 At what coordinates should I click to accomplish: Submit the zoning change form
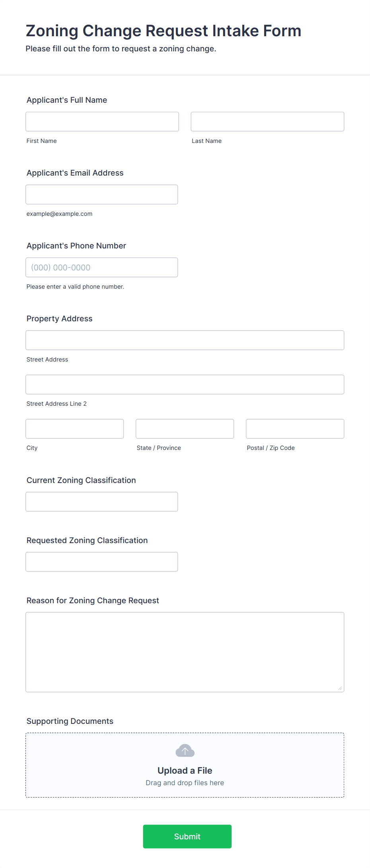point(187,836)
